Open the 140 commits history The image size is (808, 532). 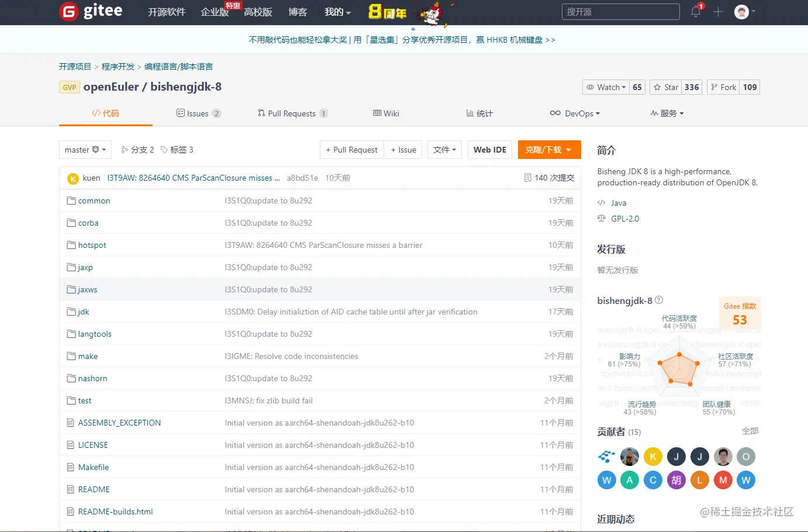pos(549,178)
